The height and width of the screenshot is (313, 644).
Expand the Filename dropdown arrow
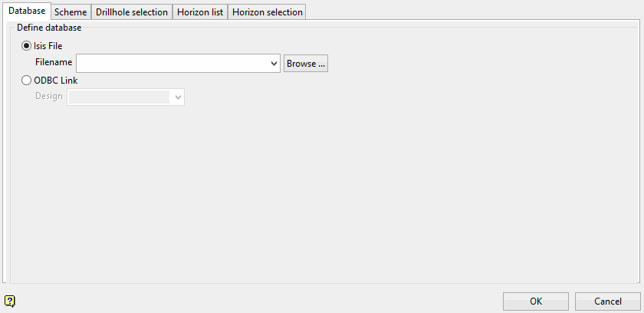click(274, 64)
